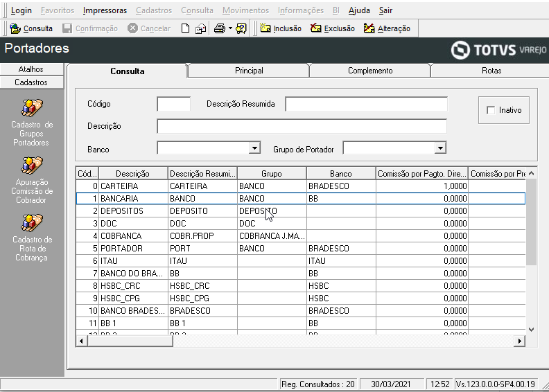This screenshot has width=549, height=392.
Task: Click the Banco column header
Action: tap(340, 174)
